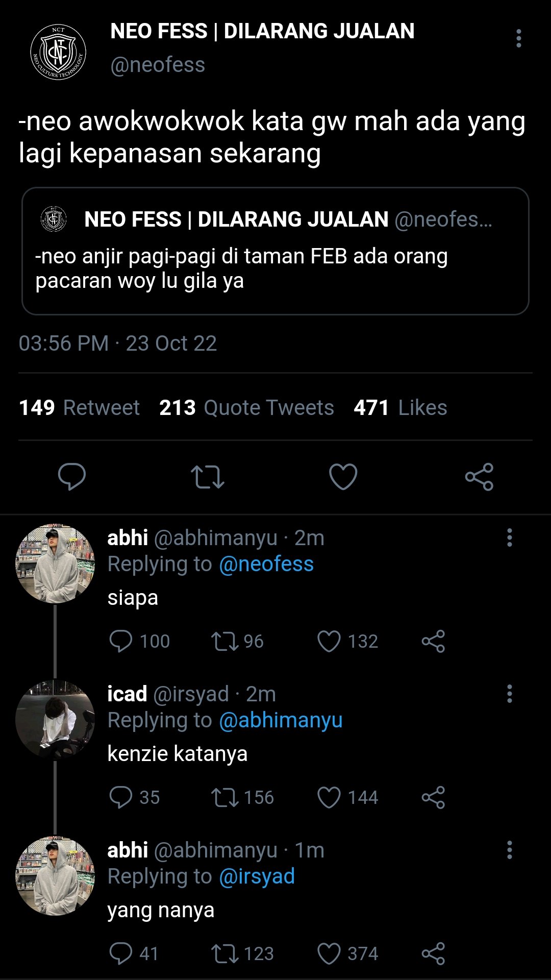View the 149 Retweet list
This screenshot has height=980, width=551.
pos(79,408)
